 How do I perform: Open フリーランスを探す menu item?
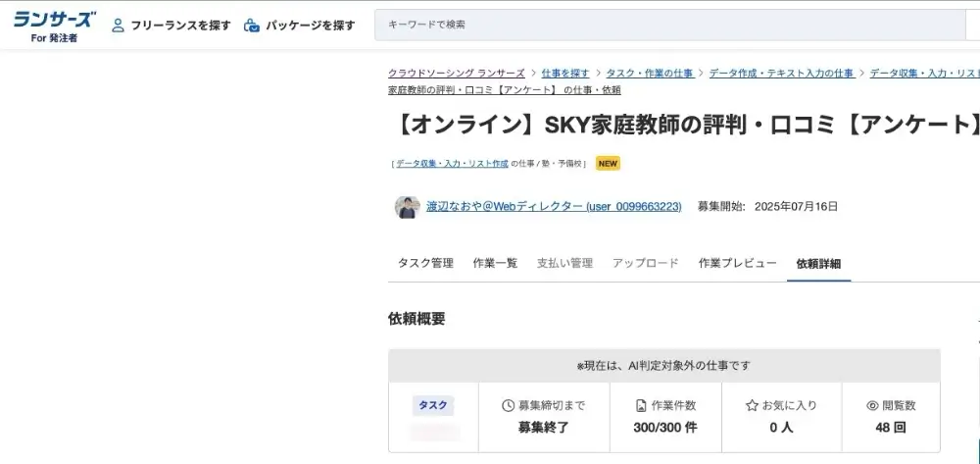[x=180, y=26]
